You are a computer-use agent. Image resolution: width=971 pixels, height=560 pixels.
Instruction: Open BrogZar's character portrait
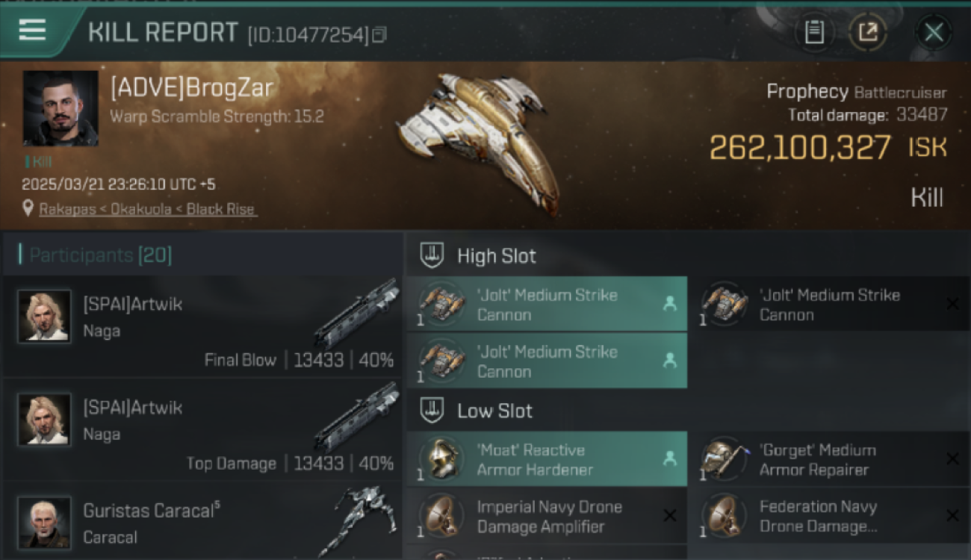[61, 108]
